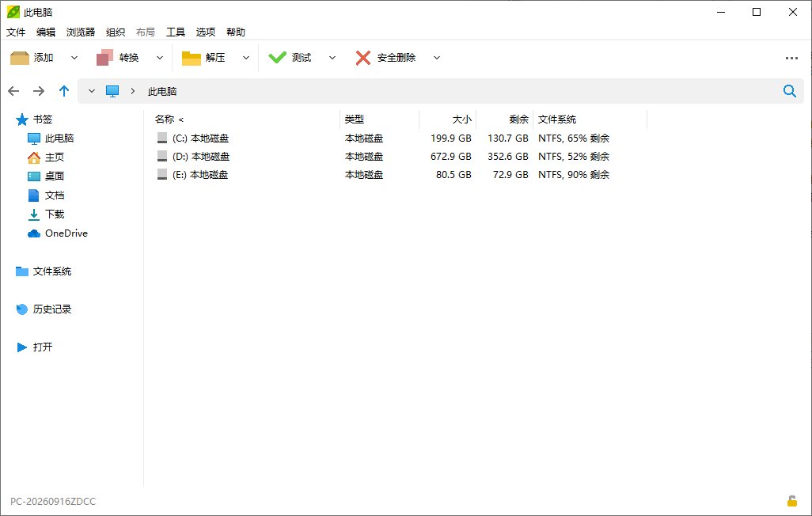Open the 选项 menu
Image resolution: width=812 pixels, height=516 pixels.
pyautogui.click(x=206, y=32)
